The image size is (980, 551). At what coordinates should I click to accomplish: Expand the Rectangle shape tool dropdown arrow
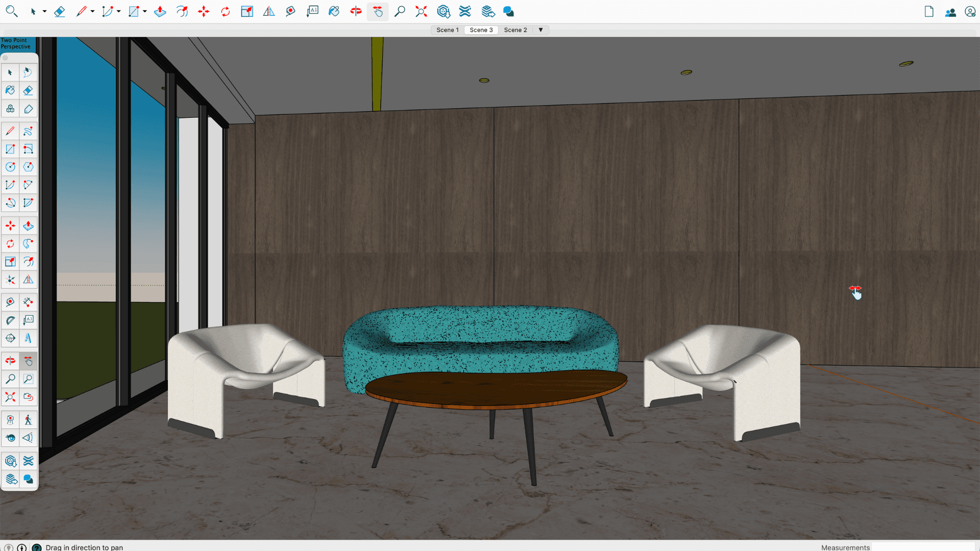pyautogui.click(x=145, y=11)
